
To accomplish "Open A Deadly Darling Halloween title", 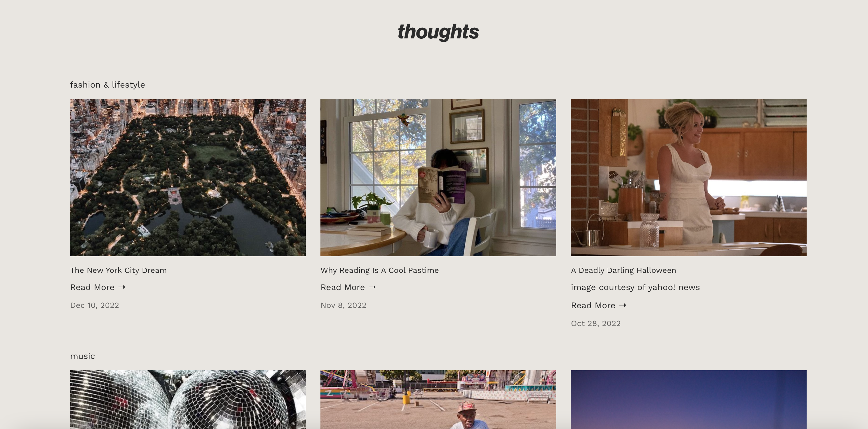I will pos(623,270).
